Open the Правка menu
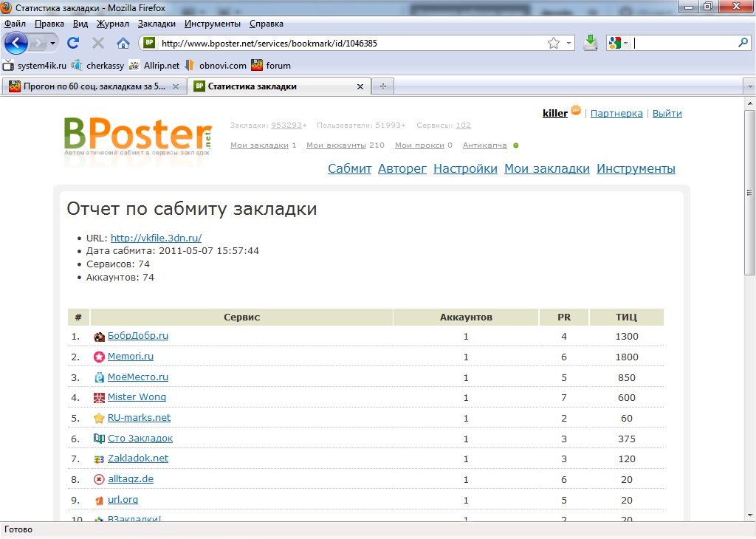 coord(49,24)
